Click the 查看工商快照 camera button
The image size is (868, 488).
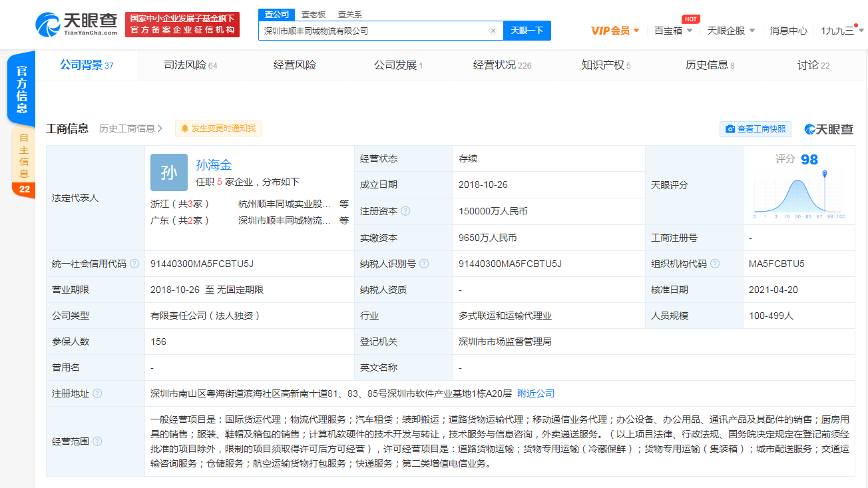(x=755, y=128)
